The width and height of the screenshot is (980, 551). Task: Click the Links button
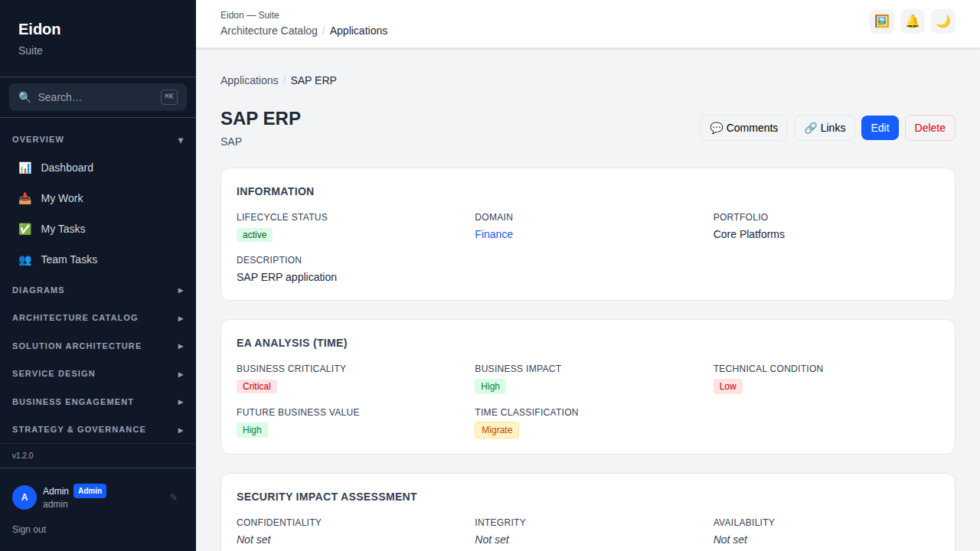coord(825,128)
